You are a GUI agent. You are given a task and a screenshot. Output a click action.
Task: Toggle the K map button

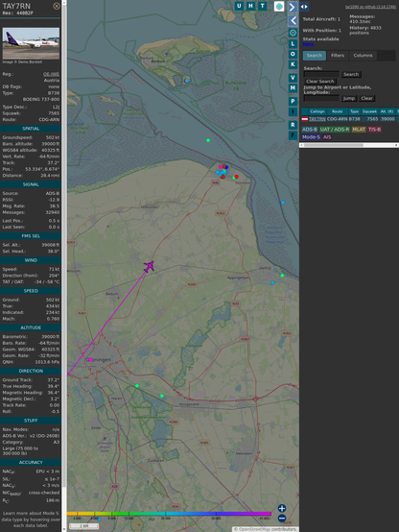pos(293,64)
